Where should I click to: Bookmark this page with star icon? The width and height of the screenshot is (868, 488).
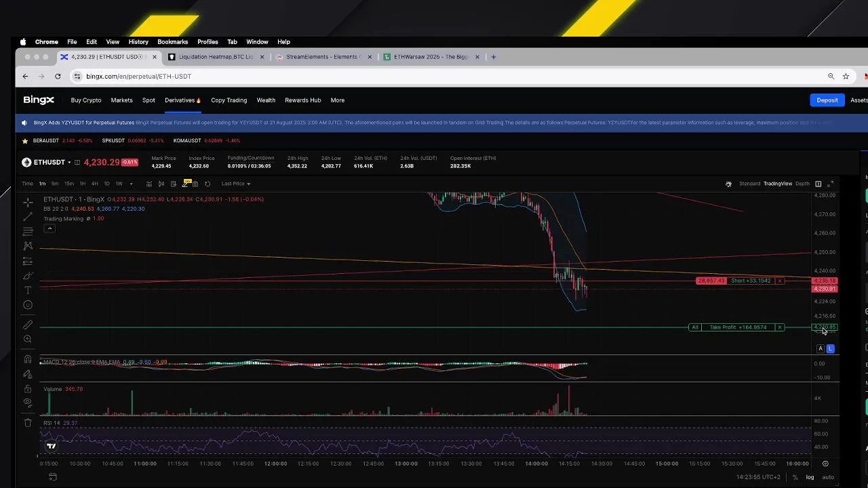tap(846, 77)
